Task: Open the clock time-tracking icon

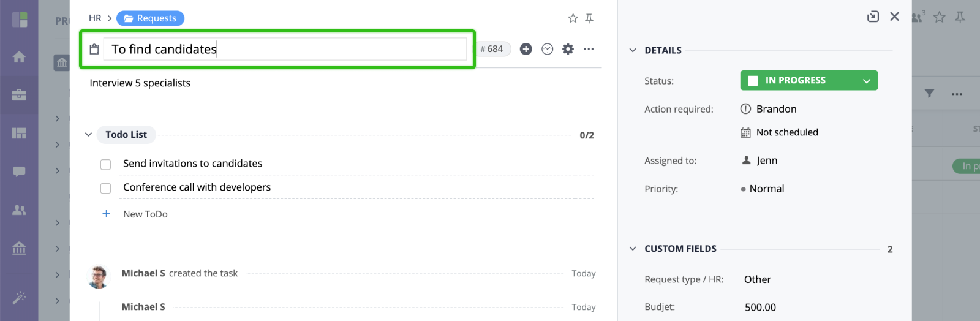Action: 548,49
